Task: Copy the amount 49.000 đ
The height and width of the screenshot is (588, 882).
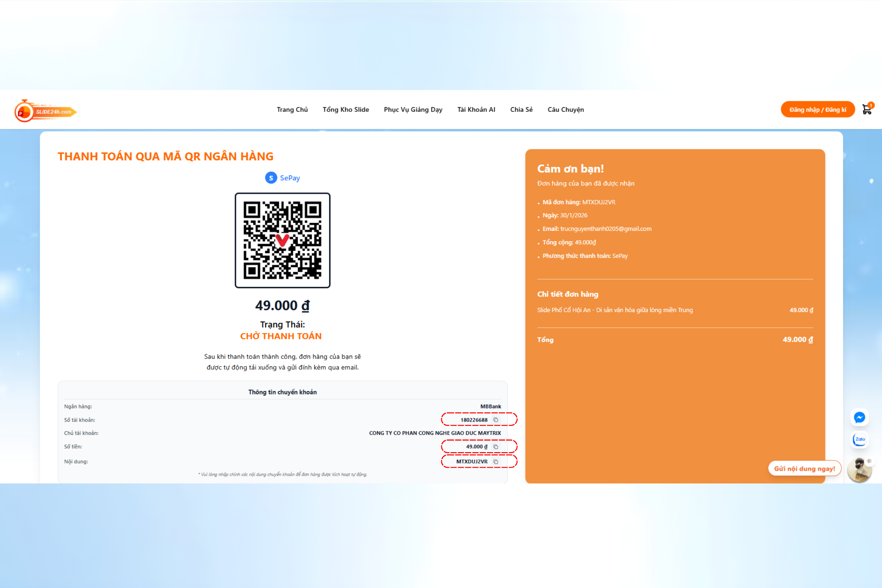Action: pos(495,446)
